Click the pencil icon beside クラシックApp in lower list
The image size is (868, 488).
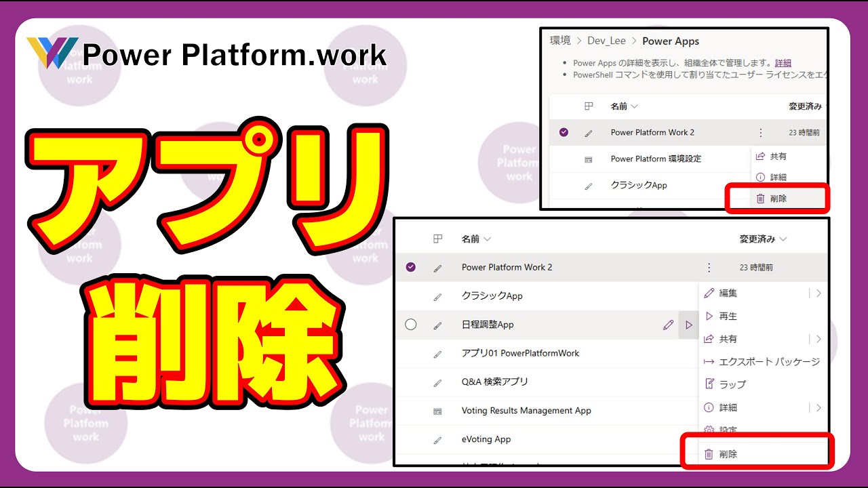437,297
